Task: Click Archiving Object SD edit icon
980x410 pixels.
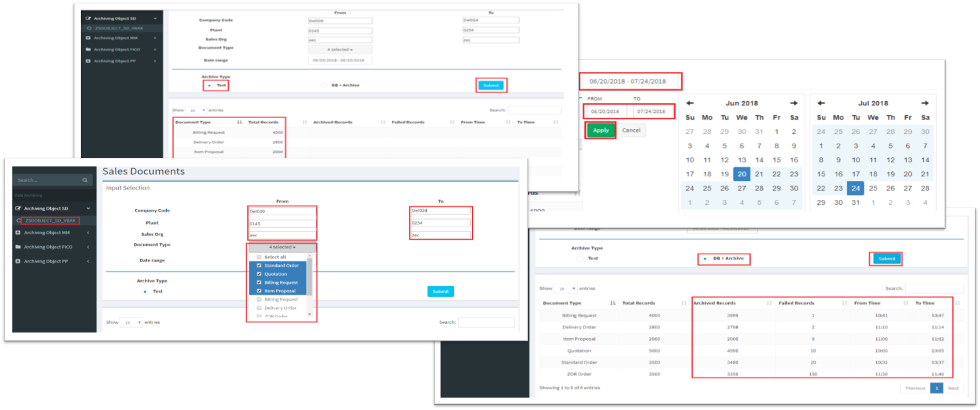Action: pos(18,209)
